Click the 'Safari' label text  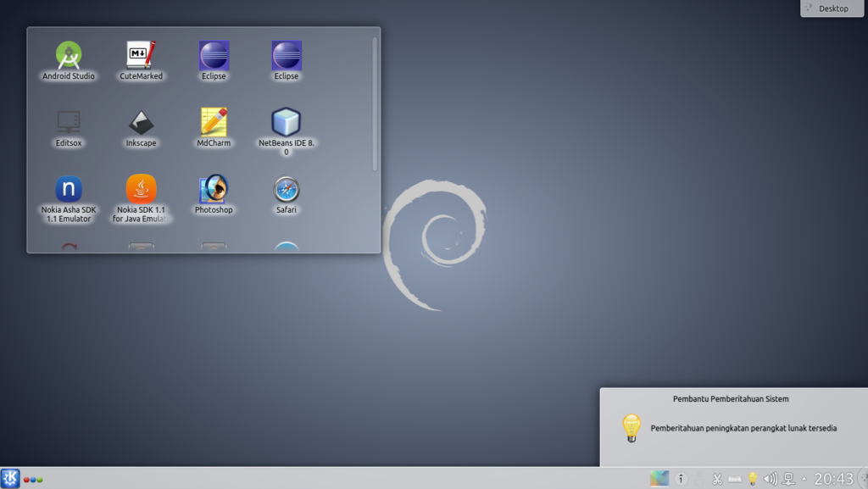pyautogui.click(x=287, y=209)
